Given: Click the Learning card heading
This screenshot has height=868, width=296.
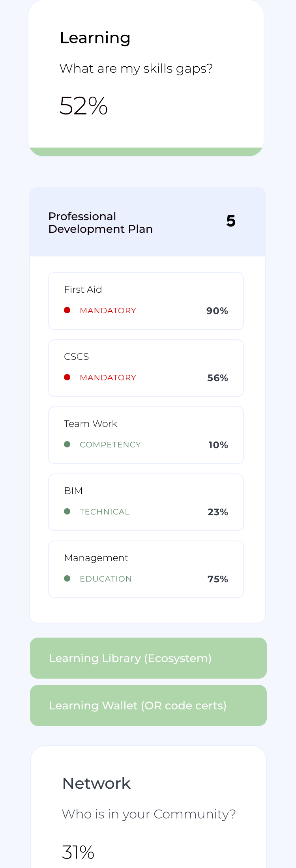Looking at the screenshot, I should point(95,38).
